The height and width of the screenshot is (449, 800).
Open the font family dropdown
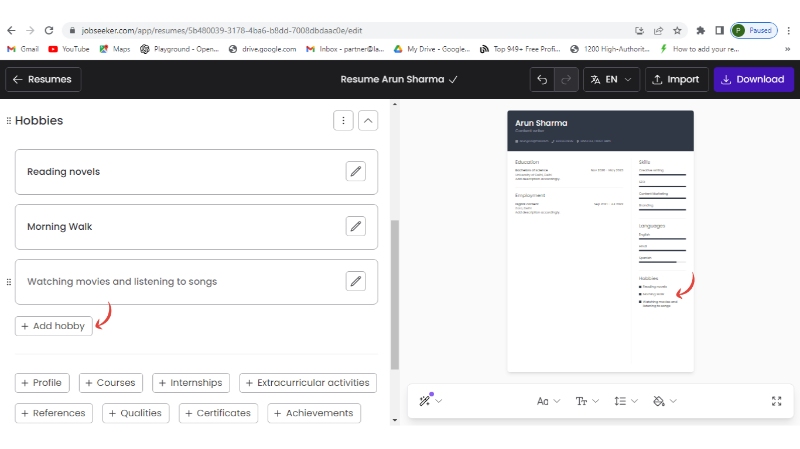pos(548,401)
